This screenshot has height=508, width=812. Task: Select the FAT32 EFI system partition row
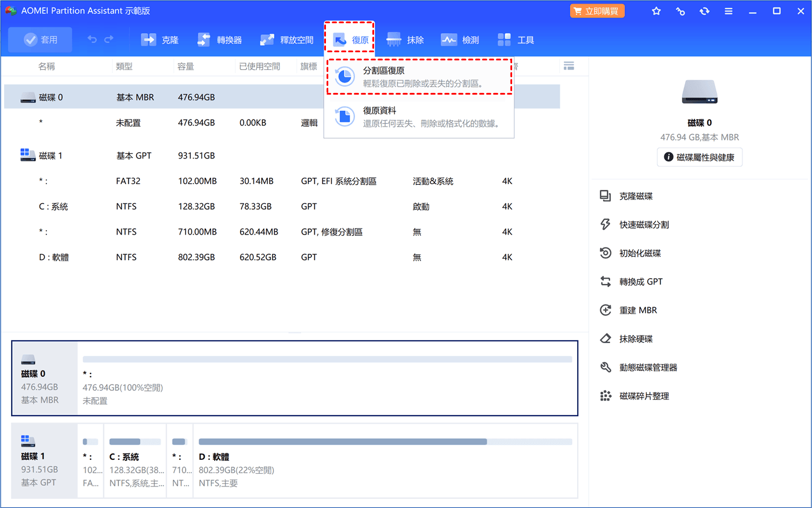[x=282, y=181]
